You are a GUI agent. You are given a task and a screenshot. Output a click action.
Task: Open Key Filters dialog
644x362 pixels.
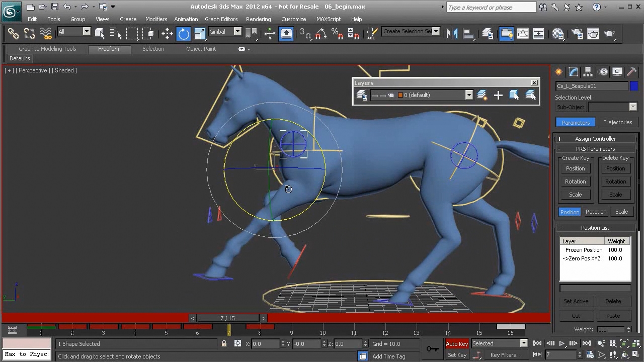506,355
